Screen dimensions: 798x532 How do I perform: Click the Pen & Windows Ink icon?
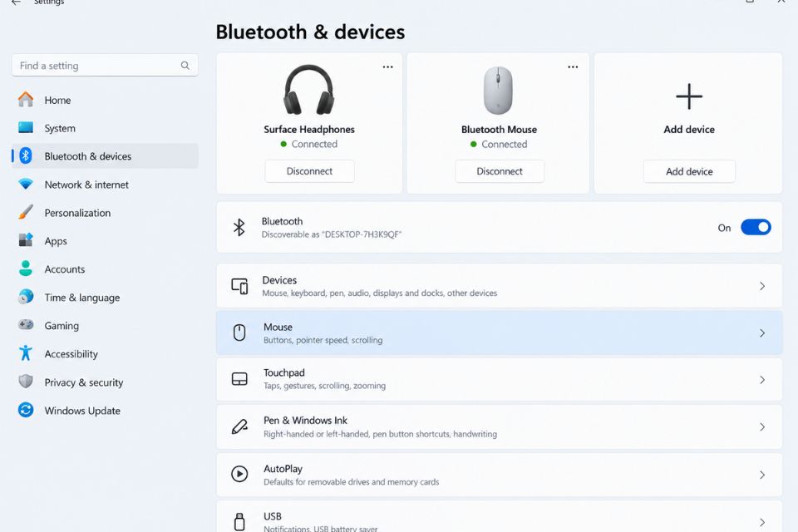239,426
